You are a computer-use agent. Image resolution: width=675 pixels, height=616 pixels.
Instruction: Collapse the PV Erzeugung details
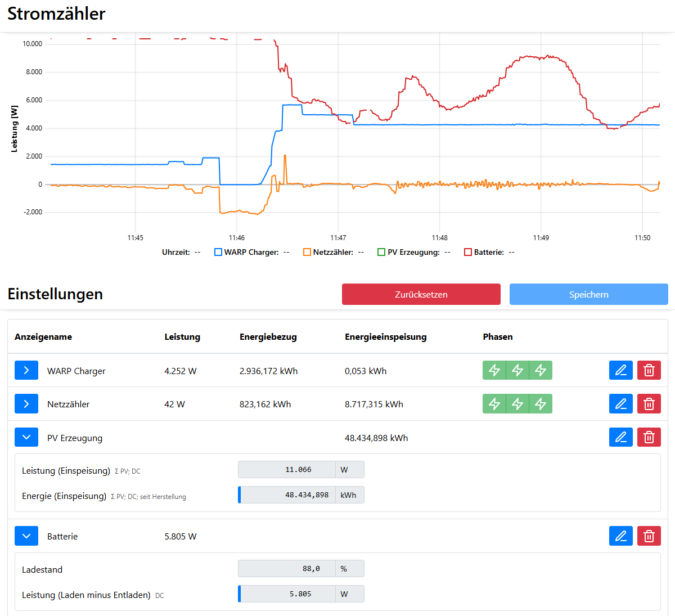point(26,437)
